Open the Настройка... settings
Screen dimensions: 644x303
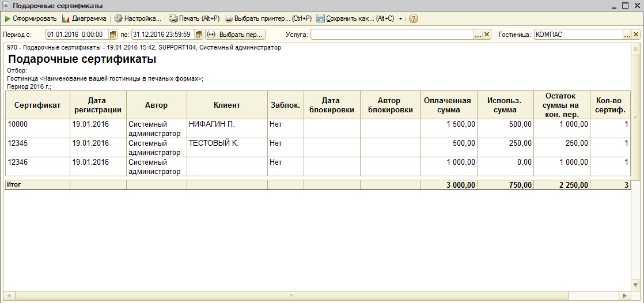(138, 18)
